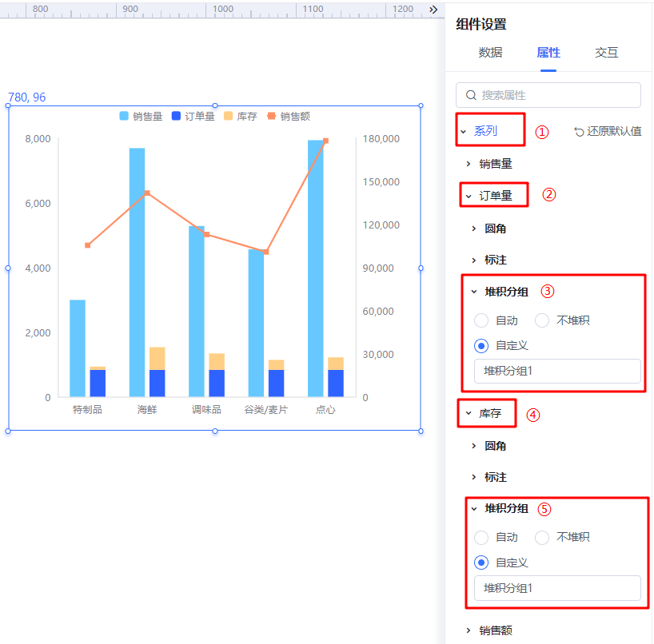The height and width of the screenshot is (644, 654).
Task: Expand 标注 under 库存
Action: (x=474, y=477)
